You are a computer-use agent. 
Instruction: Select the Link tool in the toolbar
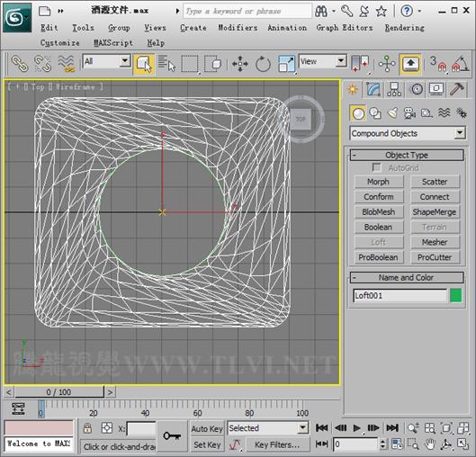coord(20,64)
